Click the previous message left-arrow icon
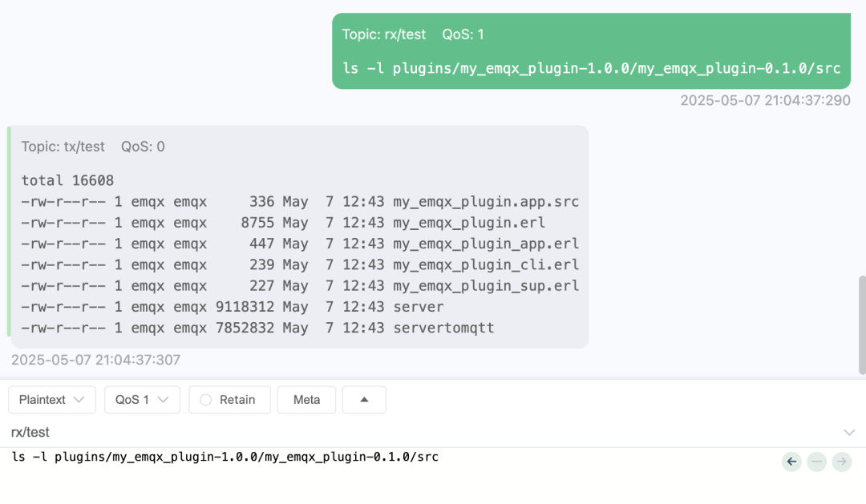This screenshot has width=866, height=504. click(791, 462)
